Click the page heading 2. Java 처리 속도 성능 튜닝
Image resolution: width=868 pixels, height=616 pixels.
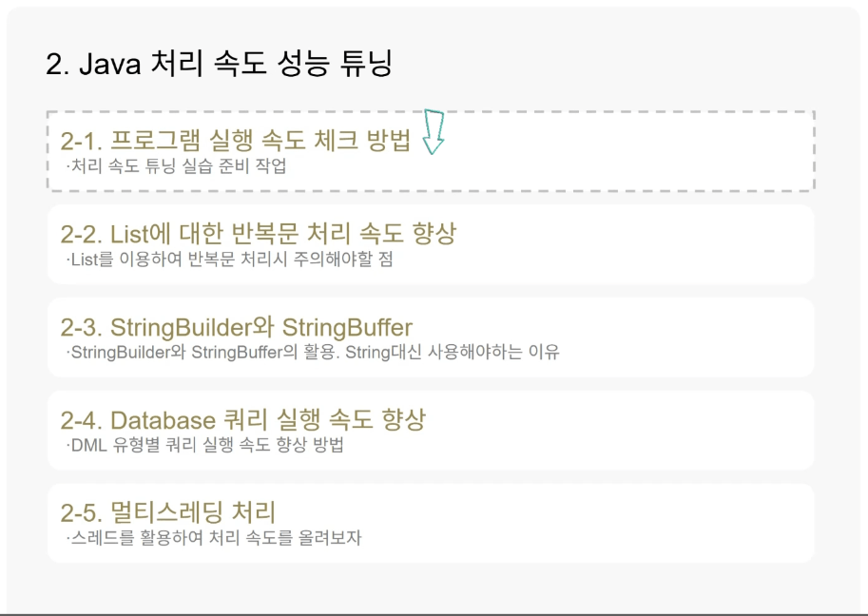(220, 63)
